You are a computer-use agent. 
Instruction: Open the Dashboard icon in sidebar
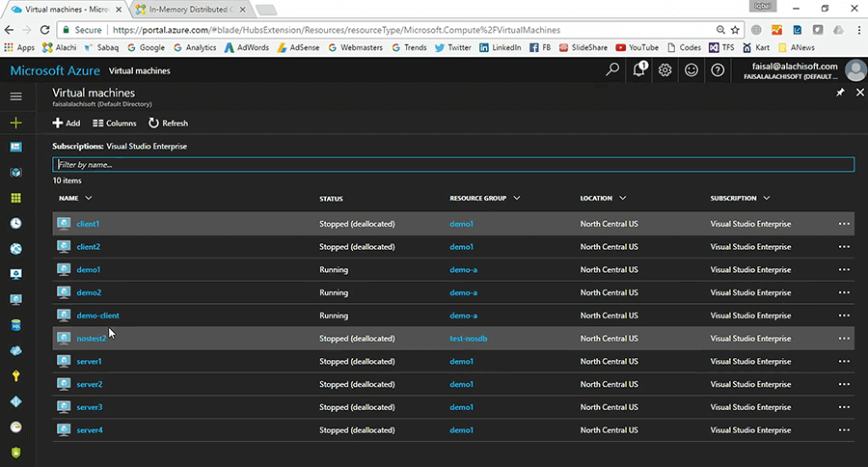(16, 147)
